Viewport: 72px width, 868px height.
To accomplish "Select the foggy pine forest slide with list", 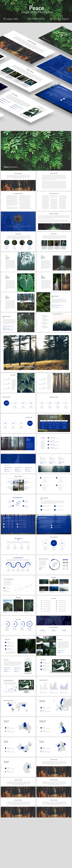I will (x=54, y=322).
